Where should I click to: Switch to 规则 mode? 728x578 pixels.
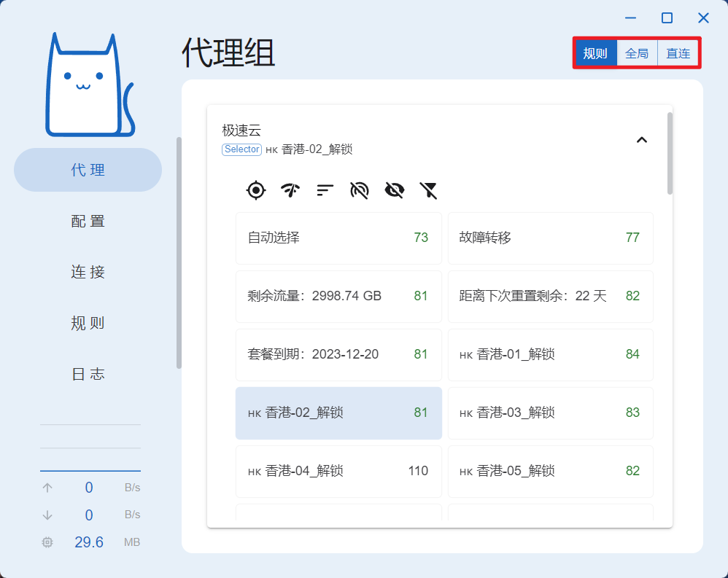point(595,53)
